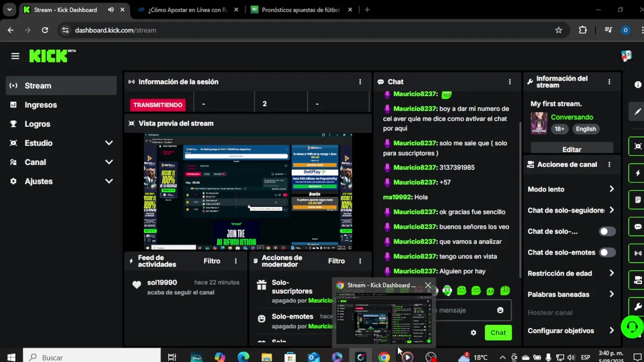Open Modo lento options arrow

(611, 189)
